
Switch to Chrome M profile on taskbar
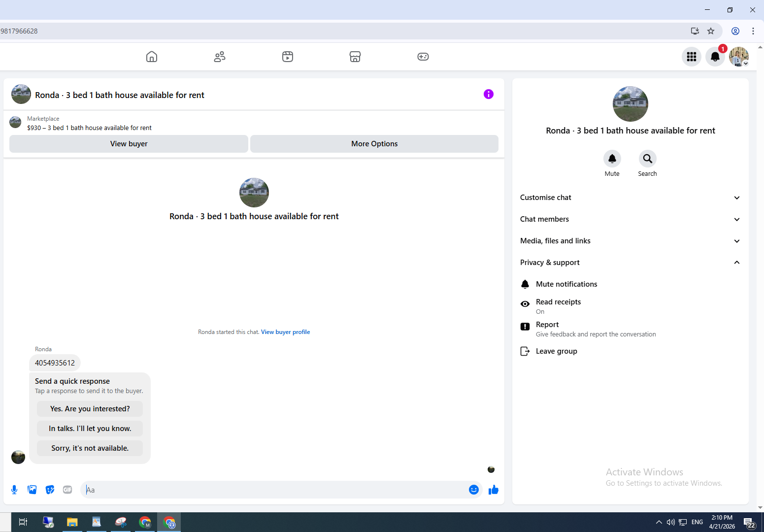pos(145,522)
